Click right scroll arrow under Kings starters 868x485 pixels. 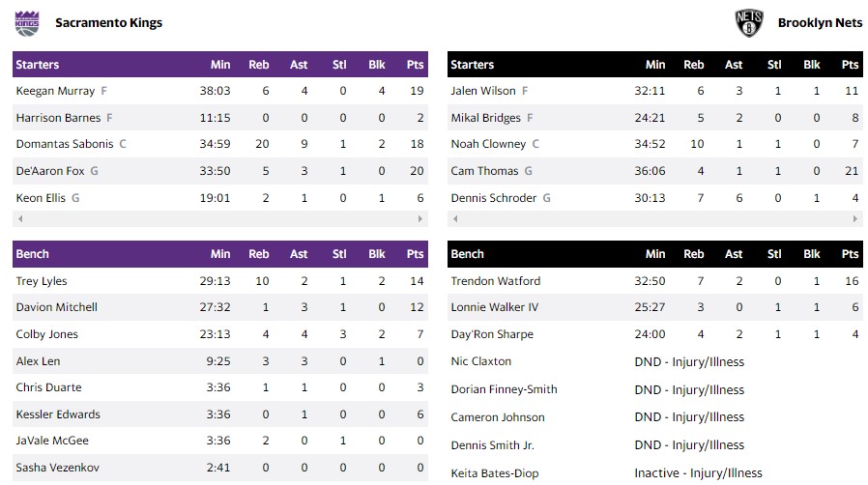point(420,219)
